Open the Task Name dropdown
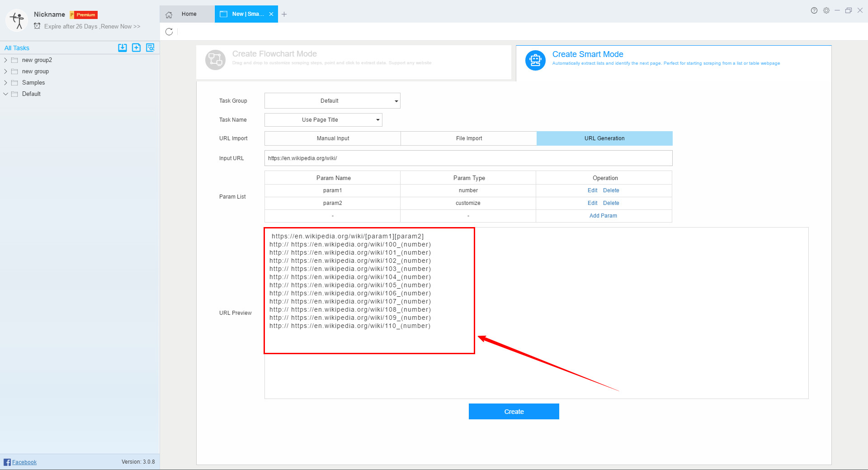Image resolution: width=868 pixels, height=470 pixels. click(323, 120)
